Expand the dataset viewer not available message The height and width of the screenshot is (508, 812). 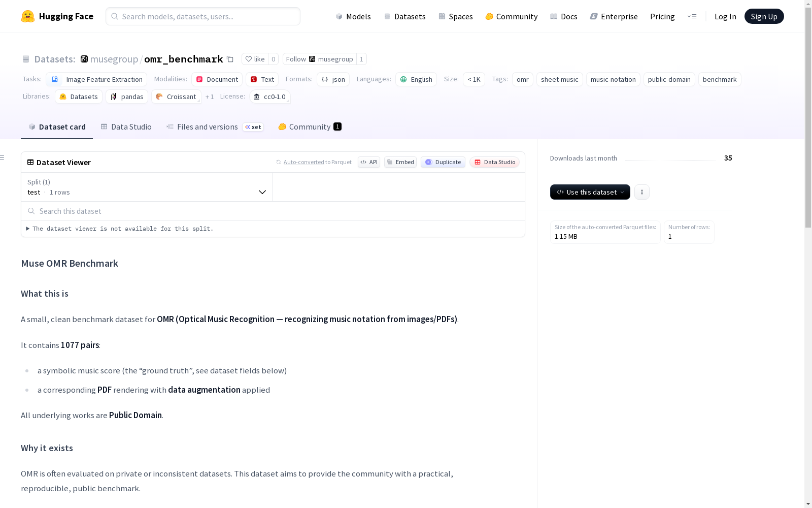[x=120, y=229]
